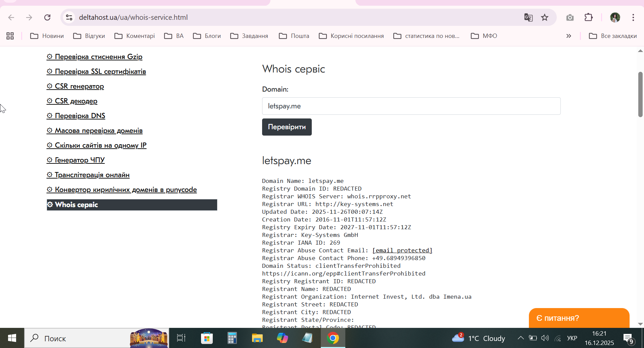Open the Chrome three-dot menu

633,17
